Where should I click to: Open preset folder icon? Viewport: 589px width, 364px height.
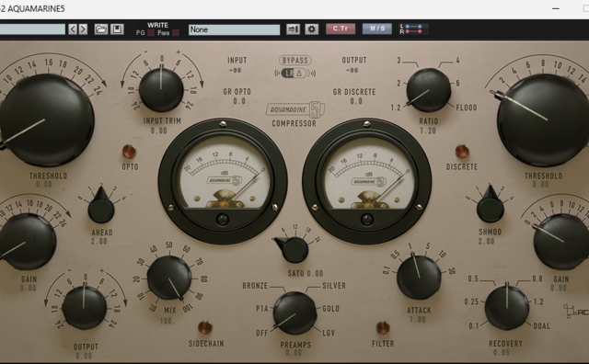point(101,29)
